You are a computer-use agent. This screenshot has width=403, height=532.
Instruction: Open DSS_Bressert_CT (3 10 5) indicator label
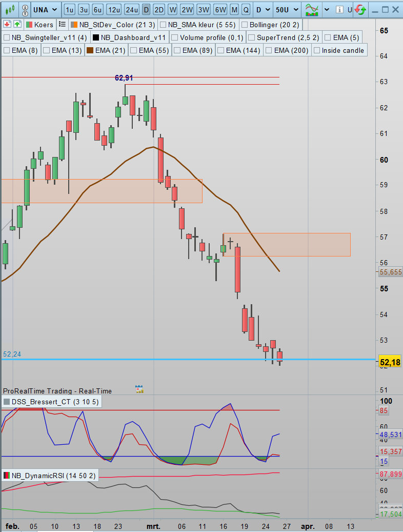click(x=55, y=402)
